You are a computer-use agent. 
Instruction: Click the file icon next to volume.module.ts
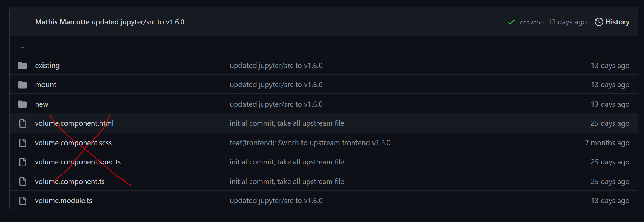(x=23, y=200)
